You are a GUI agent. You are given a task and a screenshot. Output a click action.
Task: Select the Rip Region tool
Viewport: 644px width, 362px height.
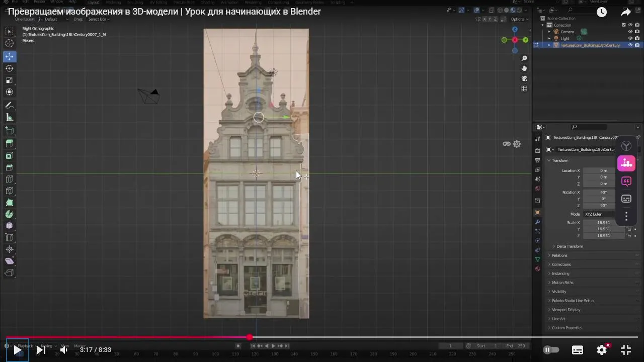(10, 273)
